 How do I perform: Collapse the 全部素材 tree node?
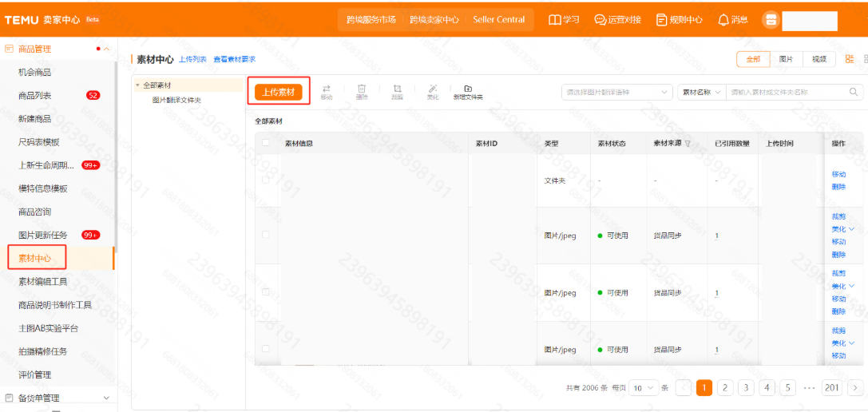tap(137, 85)
